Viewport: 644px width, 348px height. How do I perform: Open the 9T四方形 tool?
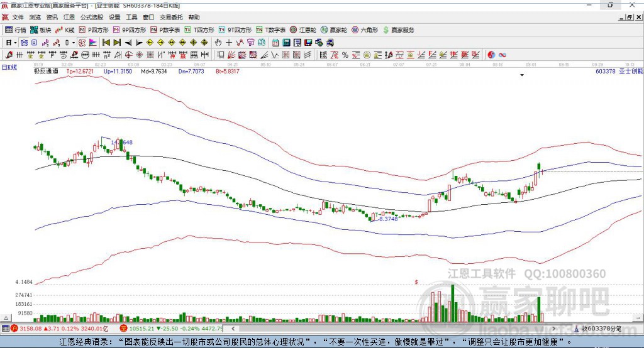click(x=235, y=30)
